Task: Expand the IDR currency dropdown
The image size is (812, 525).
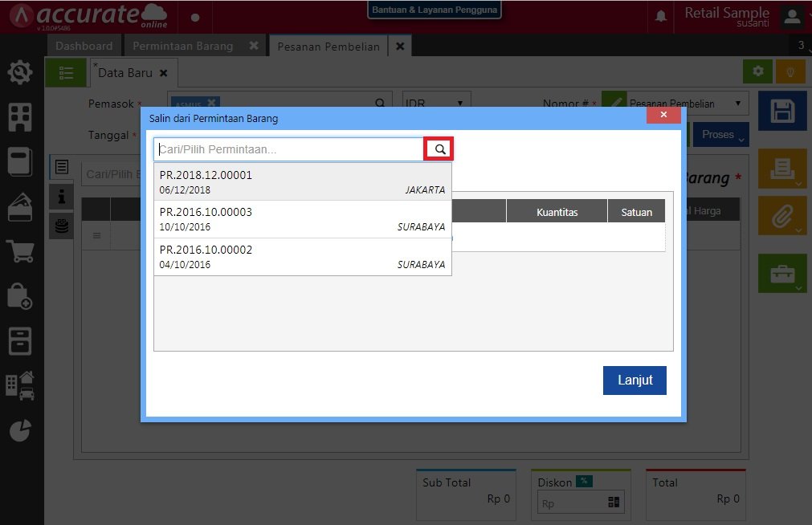Action: pyautogui.click(x=436, y=104)
